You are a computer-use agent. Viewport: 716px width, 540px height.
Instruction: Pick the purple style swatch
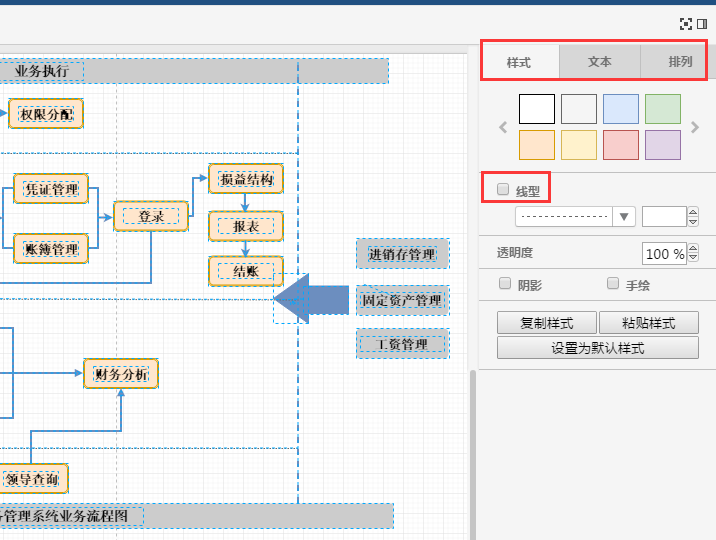point(663,145)
